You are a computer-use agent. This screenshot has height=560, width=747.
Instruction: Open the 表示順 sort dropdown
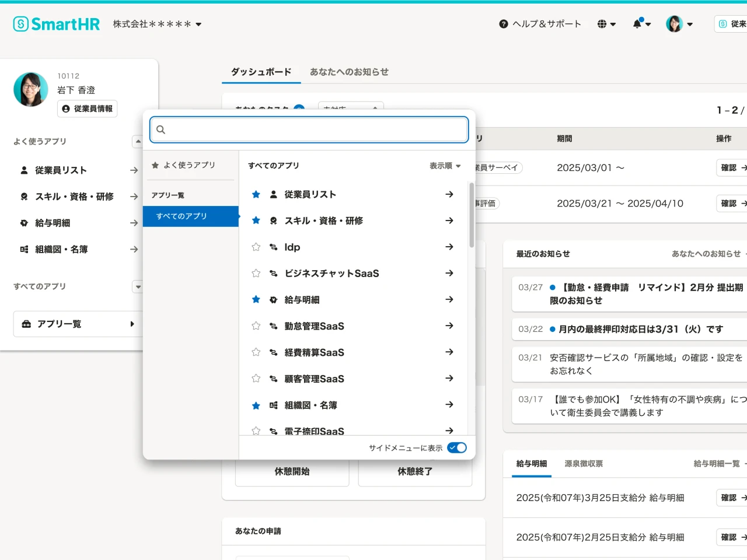[446, 166]
